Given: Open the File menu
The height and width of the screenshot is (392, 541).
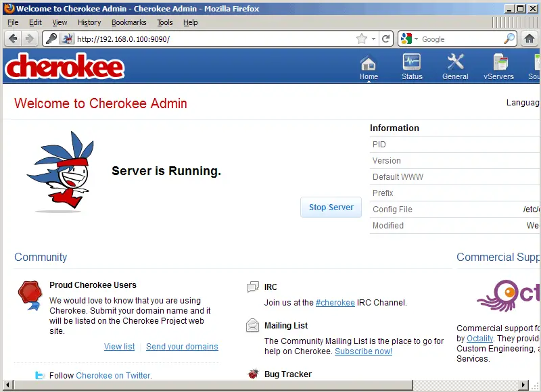Looking at the screenshot, I should click(13, 22).
